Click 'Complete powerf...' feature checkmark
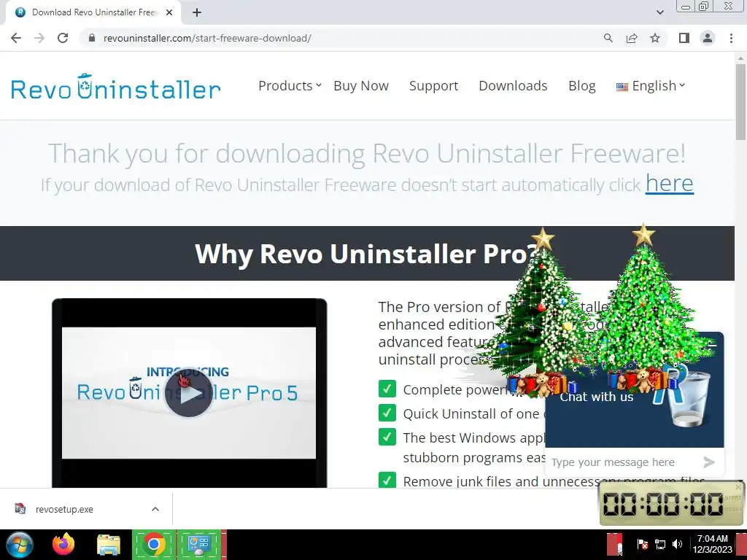This screenshot has height=560, width=747. [387, 389]
